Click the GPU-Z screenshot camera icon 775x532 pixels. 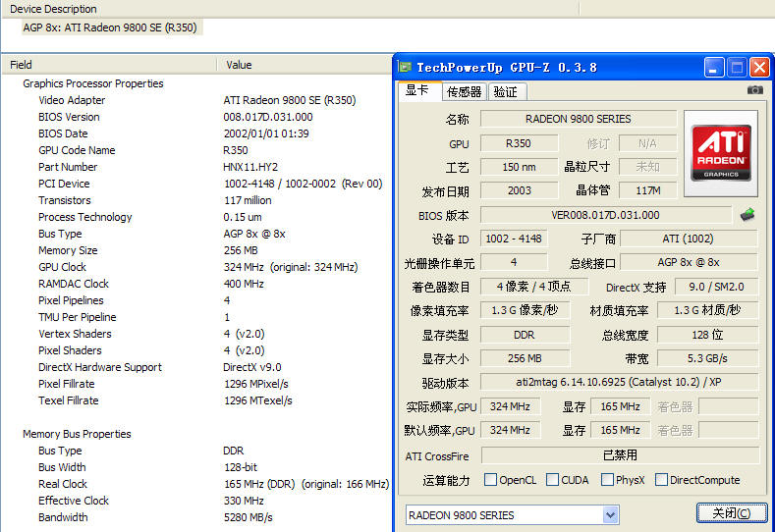754,90
